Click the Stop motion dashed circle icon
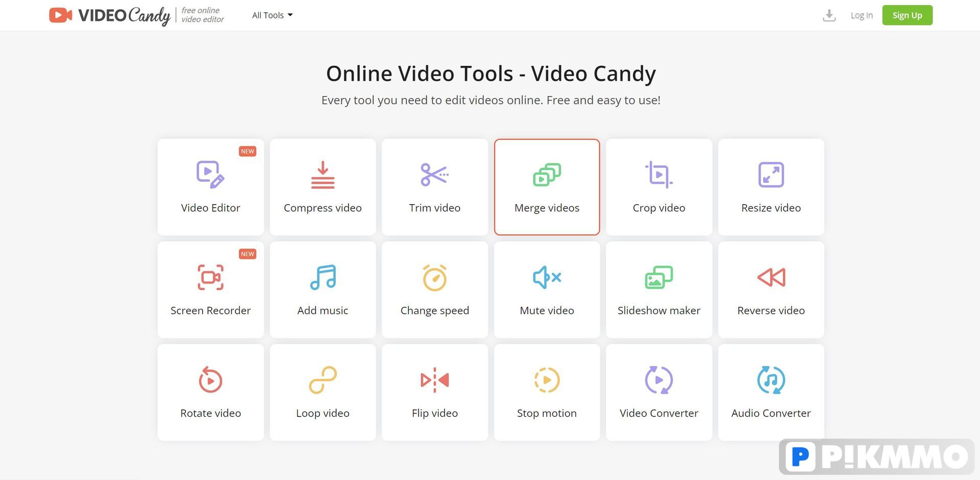This screenshot has width=980, height=480. (547, 380)
